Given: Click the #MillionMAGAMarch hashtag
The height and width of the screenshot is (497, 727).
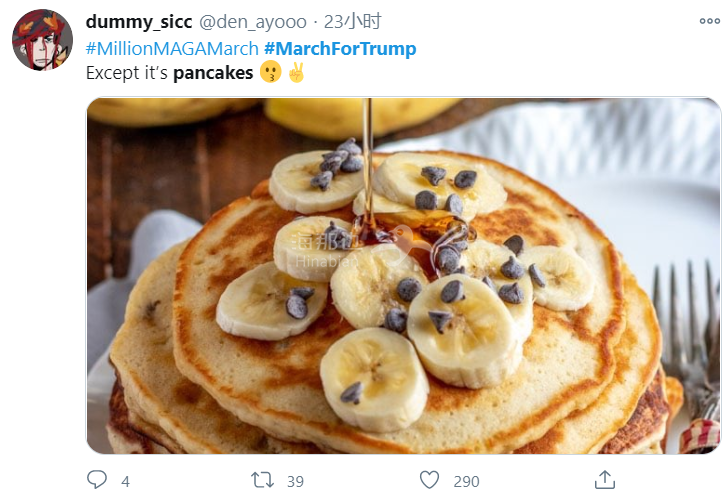Looking at the screenshot, I should [x=172, y=49].
